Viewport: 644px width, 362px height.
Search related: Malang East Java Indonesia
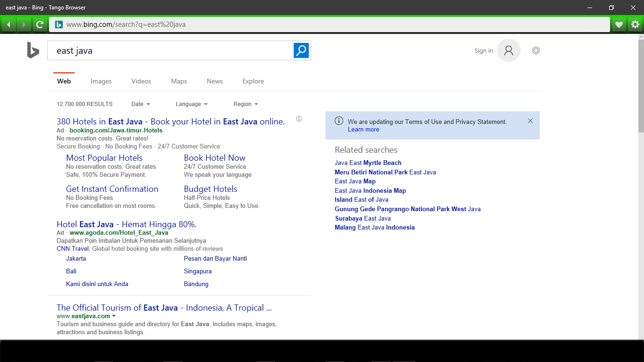coord(375,227)
